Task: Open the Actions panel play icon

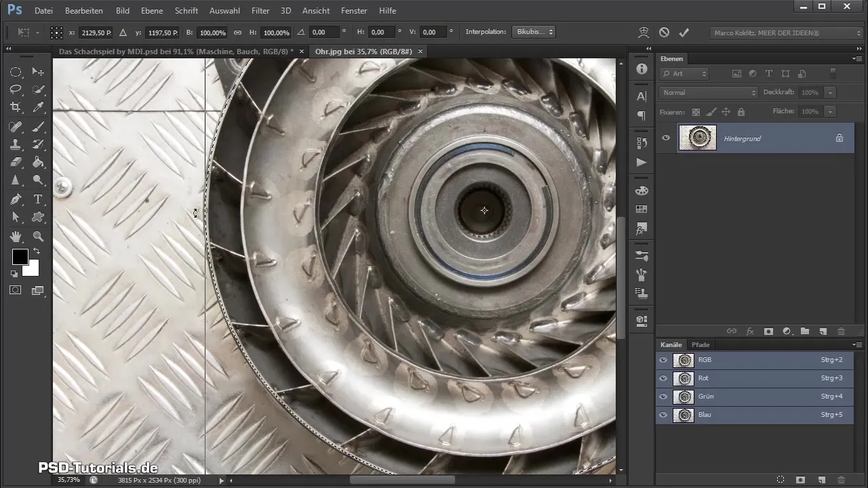Action: click(x=642, y=162)
